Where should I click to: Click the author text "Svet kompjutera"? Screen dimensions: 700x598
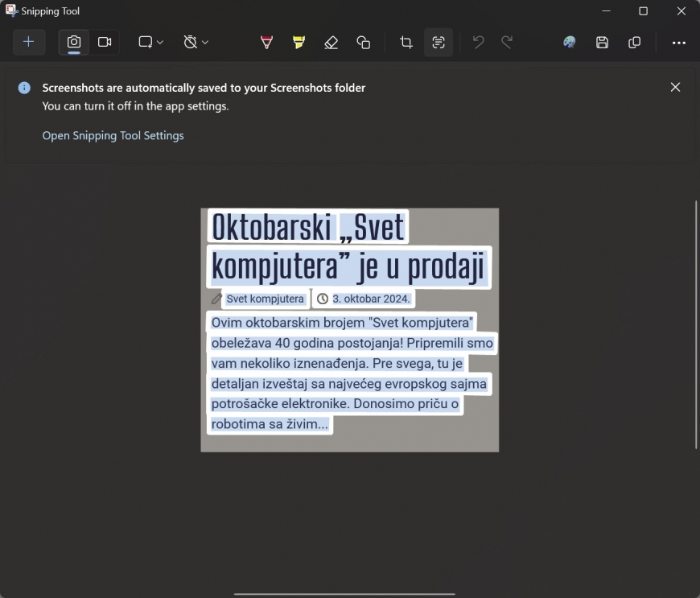(x=265, y=299)
